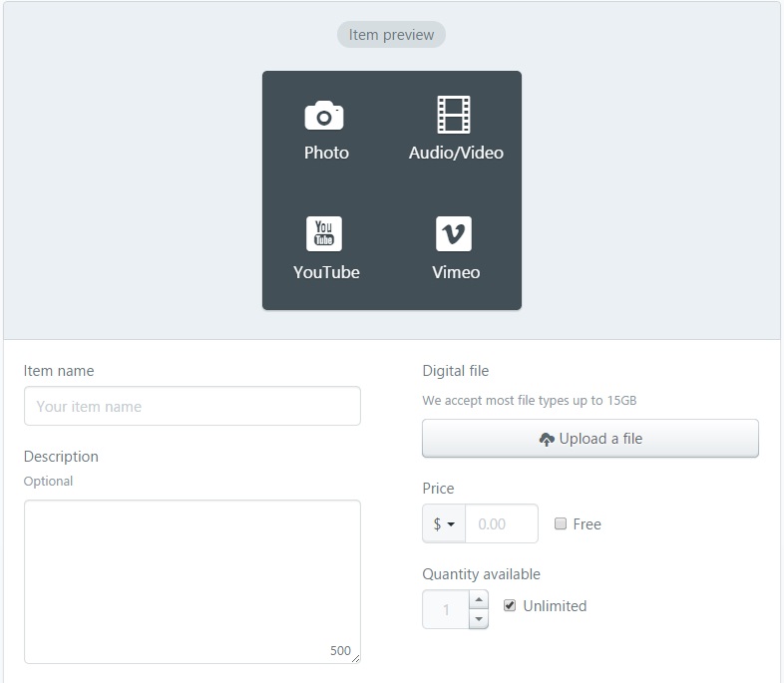Click the Upload a file button
The height and width of the screenshot is (683, 784).
tap(590, 438)
